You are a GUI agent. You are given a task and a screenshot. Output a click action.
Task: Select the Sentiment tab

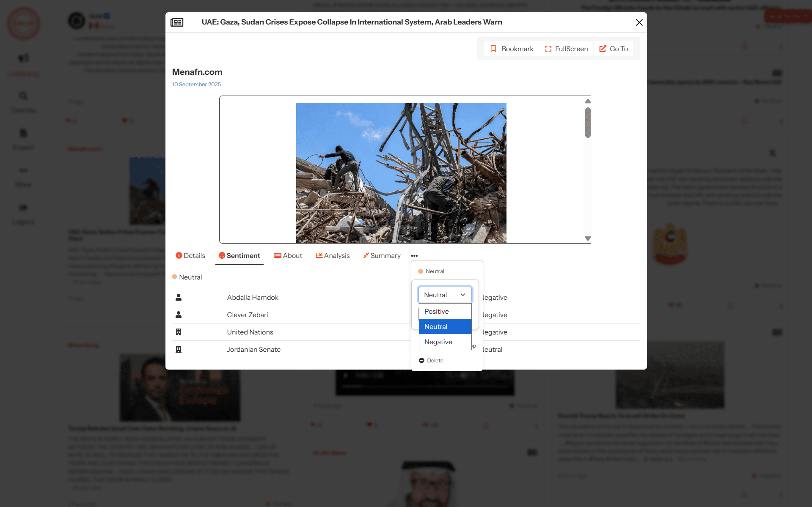[239, 256]
